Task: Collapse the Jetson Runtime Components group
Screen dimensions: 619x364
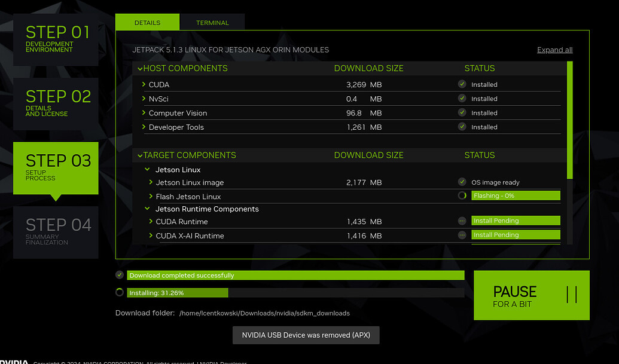Action: tap(147, 209)
